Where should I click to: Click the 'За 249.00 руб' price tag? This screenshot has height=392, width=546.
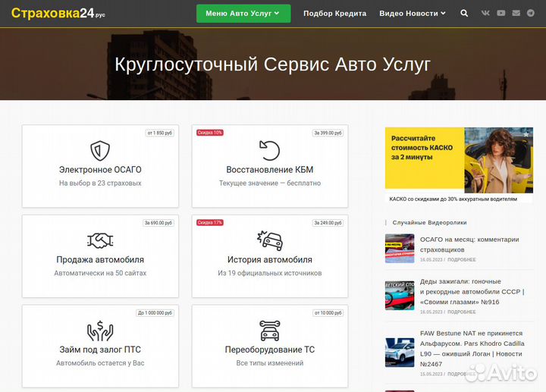click(x=328, y=223)
